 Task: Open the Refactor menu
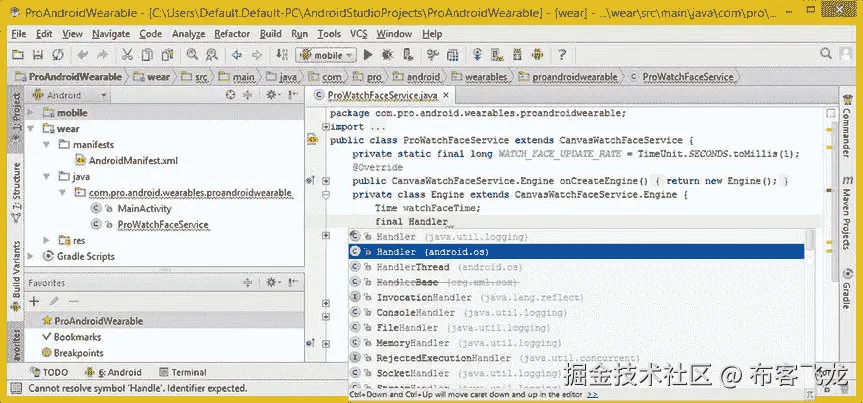tap(232, 34)
